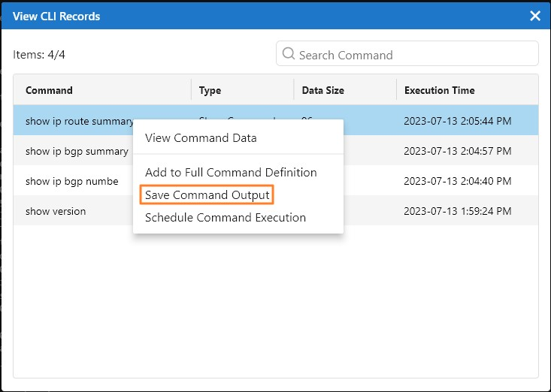Open View Command Data menu entry
551x392 pixels.
click(201, 137)
